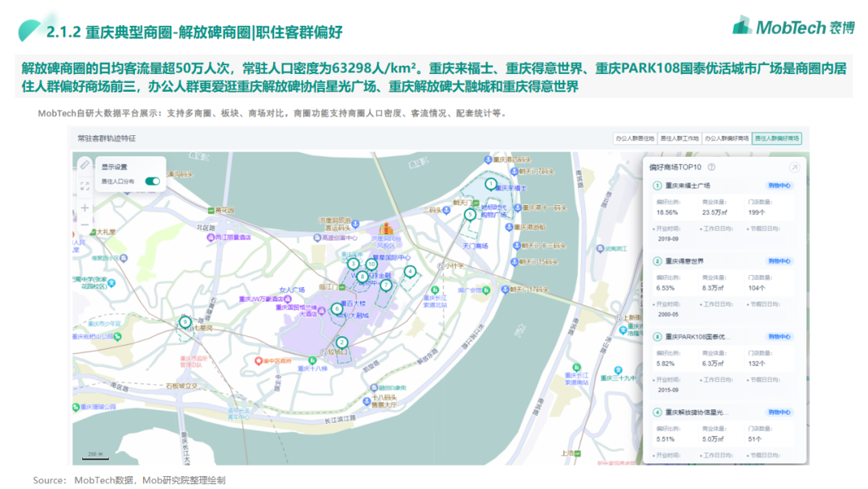Click map marker number 9
Viewport: 868px width, 489px height.
[x=186, y=322]
